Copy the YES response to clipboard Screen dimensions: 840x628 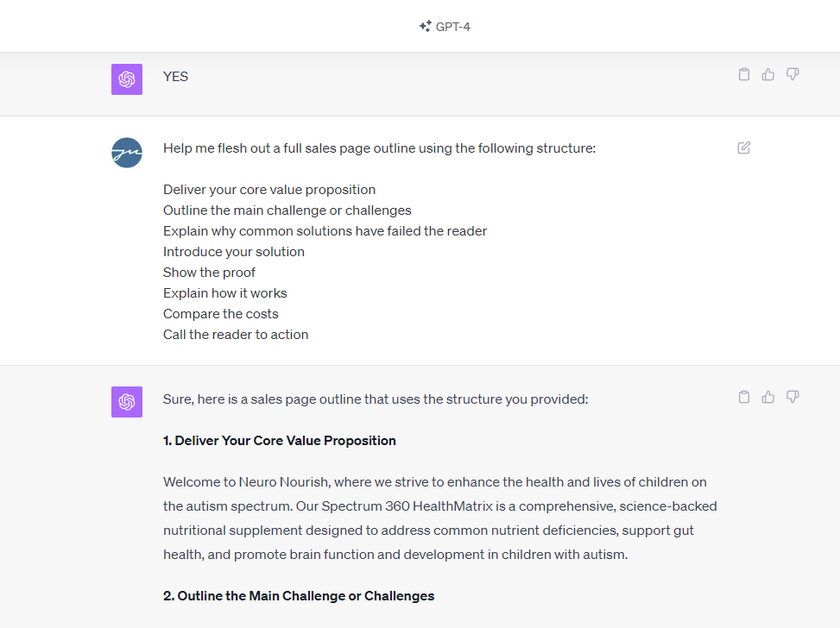[x=744, y=74]
